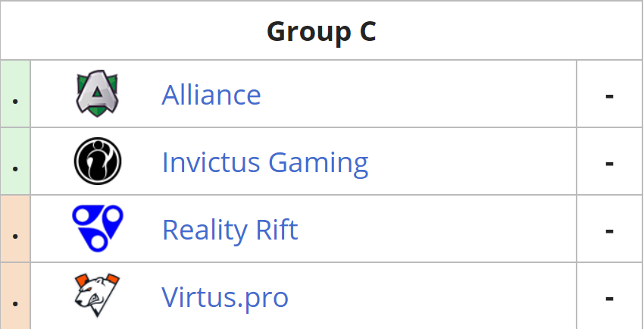Image resolution: width=644 pixels, height=329 pixels.
Task: Click the score dash in Invictus Gaming's row
Action: (609, 164)
